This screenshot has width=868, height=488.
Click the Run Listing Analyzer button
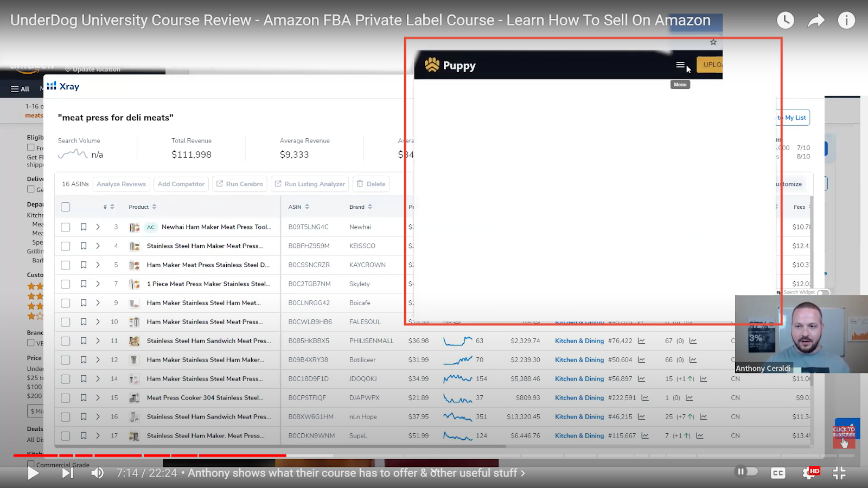coord(310,184)
